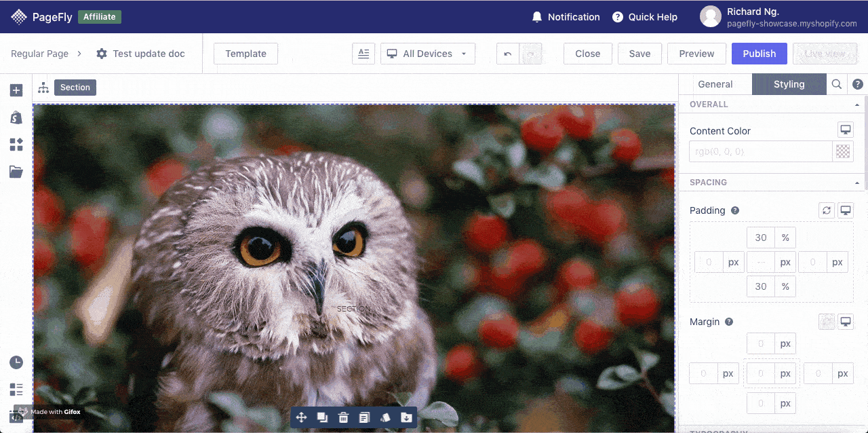Open version history clock icon

point(16,362)
